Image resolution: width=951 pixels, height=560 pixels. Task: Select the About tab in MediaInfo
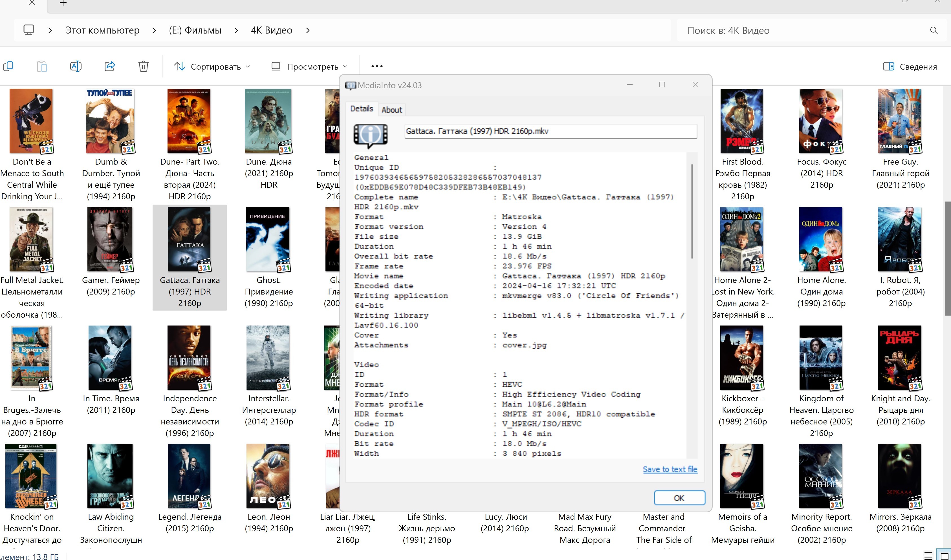coord(391,110)
